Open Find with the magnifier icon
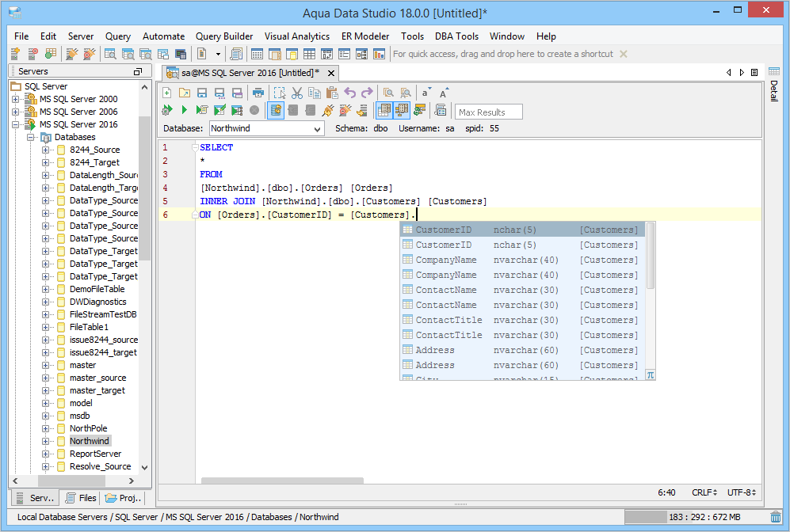 pyautogui.click(x=388, y=93)
